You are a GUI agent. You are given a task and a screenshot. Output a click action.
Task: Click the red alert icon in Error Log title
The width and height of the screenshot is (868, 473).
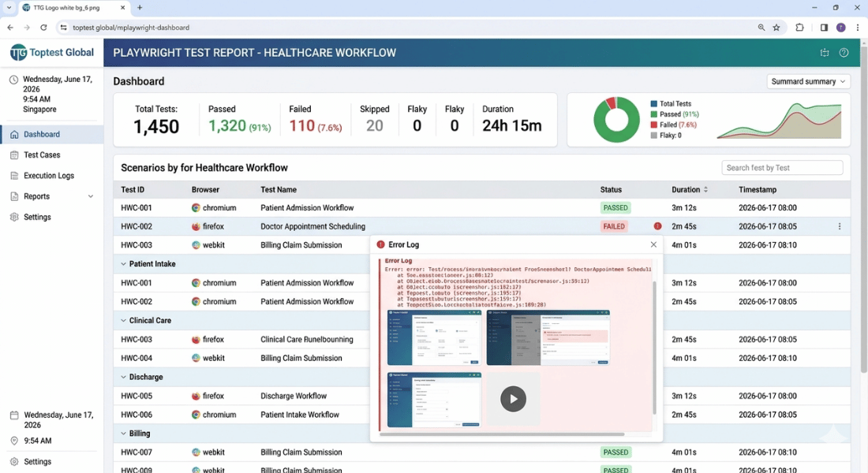pyautogui.click(x=380, y=244)
